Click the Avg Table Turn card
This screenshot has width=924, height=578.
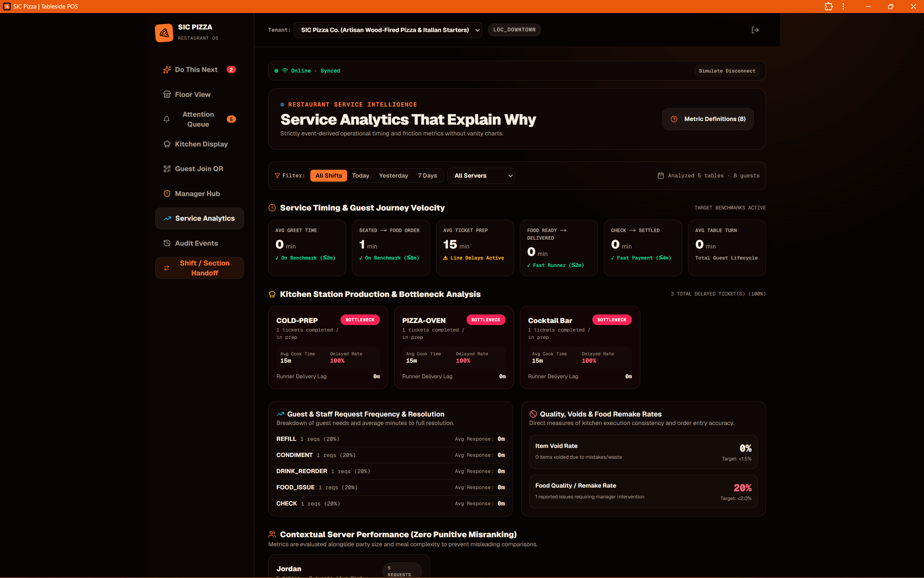(727, 247)
